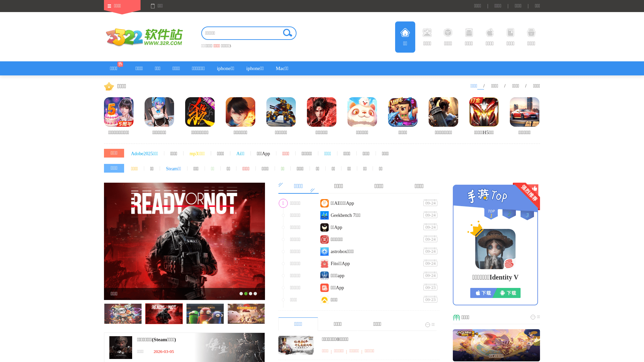Click the 3322 site logo
The image size is (644, 362).
point(145,37)
